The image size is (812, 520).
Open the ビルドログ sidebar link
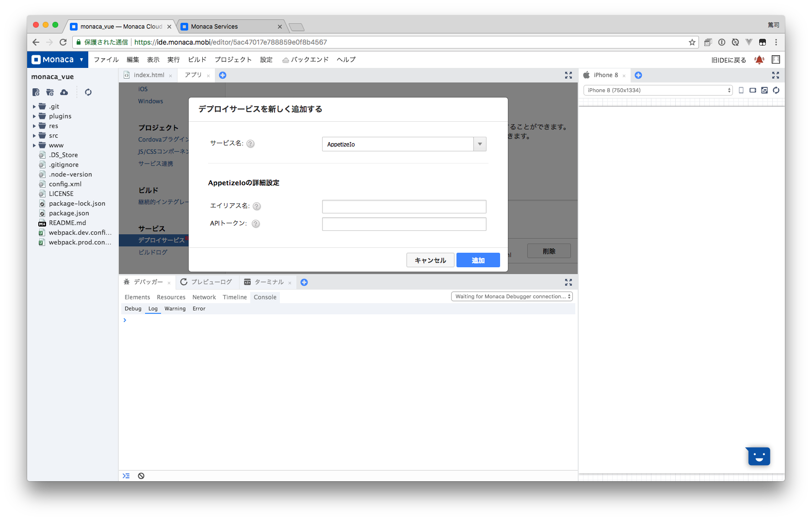(x=153, y=252)
